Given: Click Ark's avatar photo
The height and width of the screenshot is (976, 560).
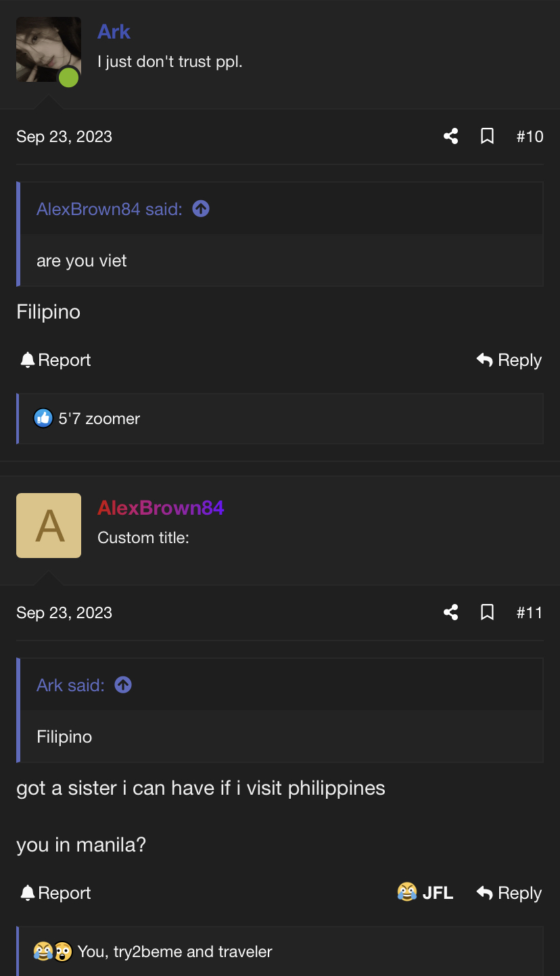Looking at the screenshot, I should point(49,49).
